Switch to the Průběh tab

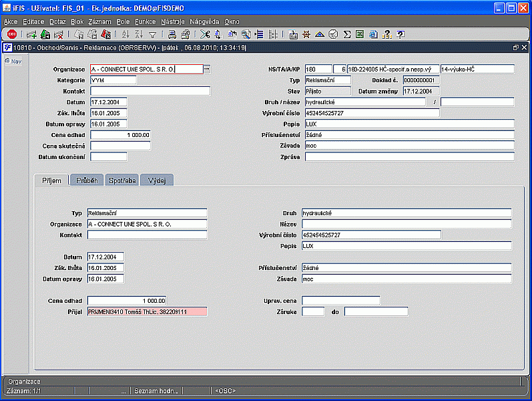[x=87, y=180]
